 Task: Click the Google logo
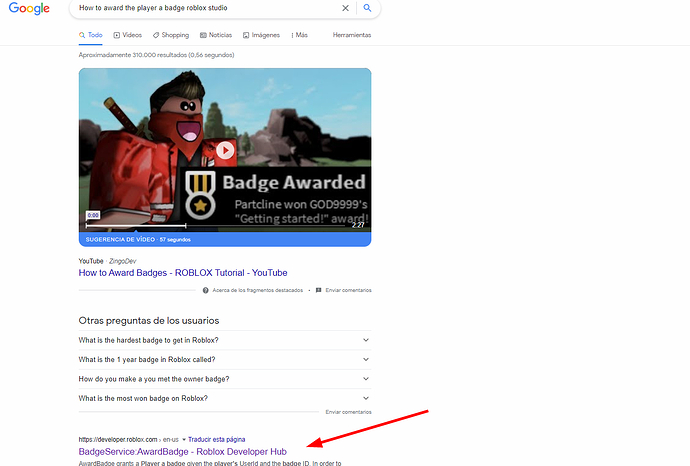point(29,8)
